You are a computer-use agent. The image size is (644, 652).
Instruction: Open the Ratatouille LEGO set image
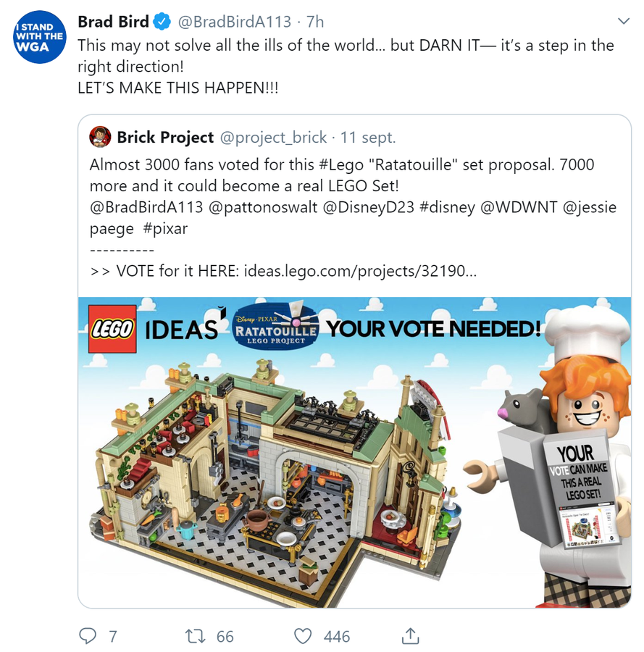point(355,452)
